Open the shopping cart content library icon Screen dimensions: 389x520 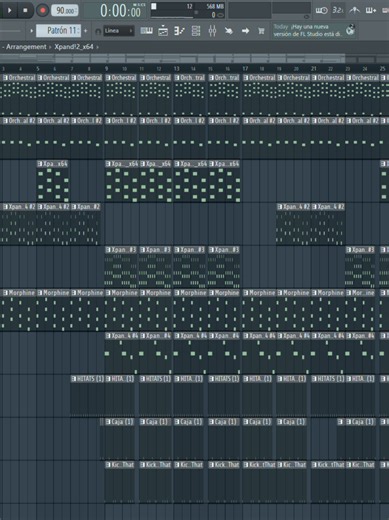point(261,31)
